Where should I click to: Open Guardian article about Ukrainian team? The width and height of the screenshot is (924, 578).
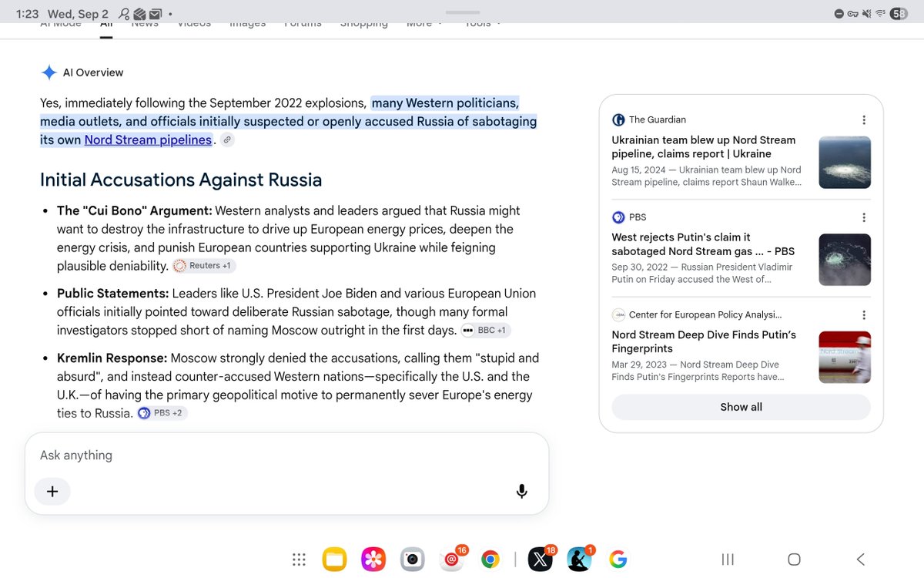coord(704,147)
